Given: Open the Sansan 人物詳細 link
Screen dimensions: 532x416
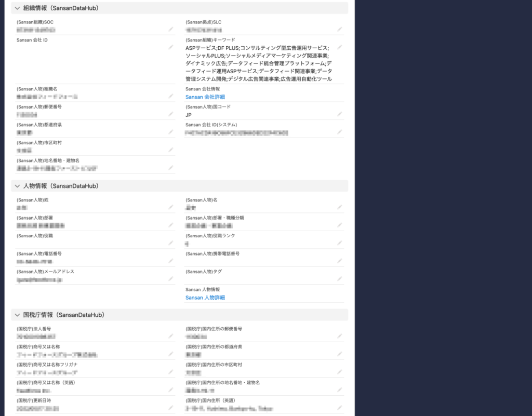Looking at the screenshot, I should tap(205, 298).
